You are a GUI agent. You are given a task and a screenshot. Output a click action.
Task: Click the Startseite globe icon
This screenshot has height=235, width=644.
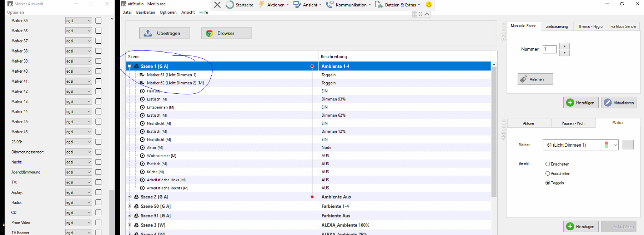pos(230,5)
